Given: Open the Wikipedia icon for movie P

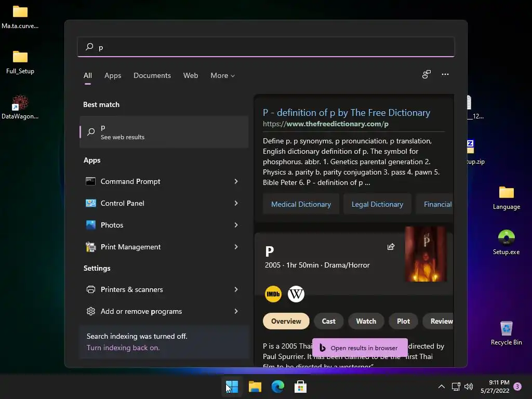Looking at the screenshot, I should (x=296, y=294).
